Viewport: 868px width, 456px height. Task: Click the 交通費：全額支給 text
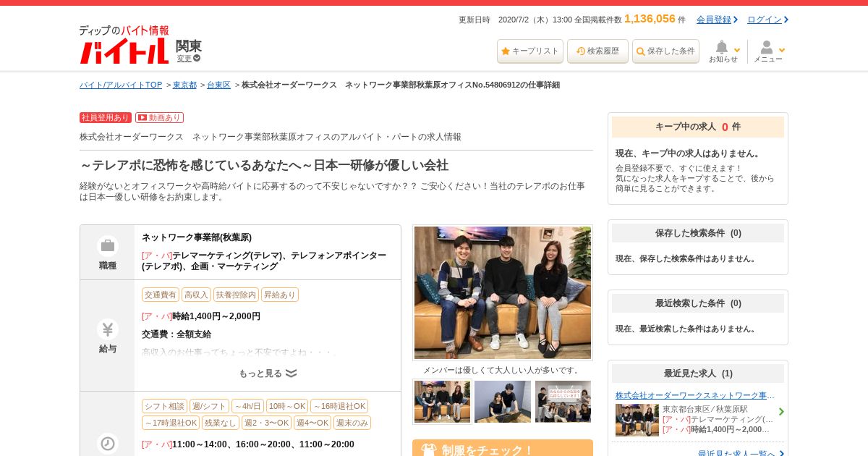click(176, 334)
